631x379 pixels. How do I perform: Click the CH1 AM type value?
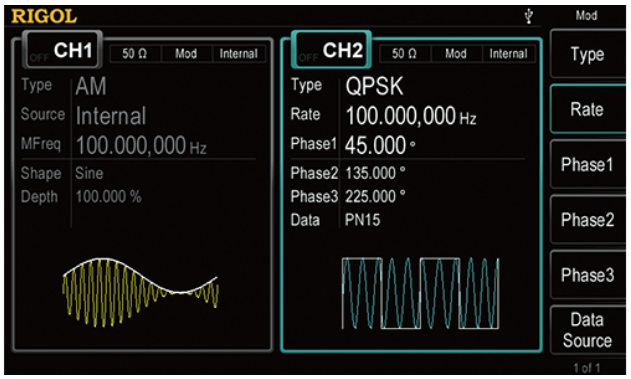point(91,86)
